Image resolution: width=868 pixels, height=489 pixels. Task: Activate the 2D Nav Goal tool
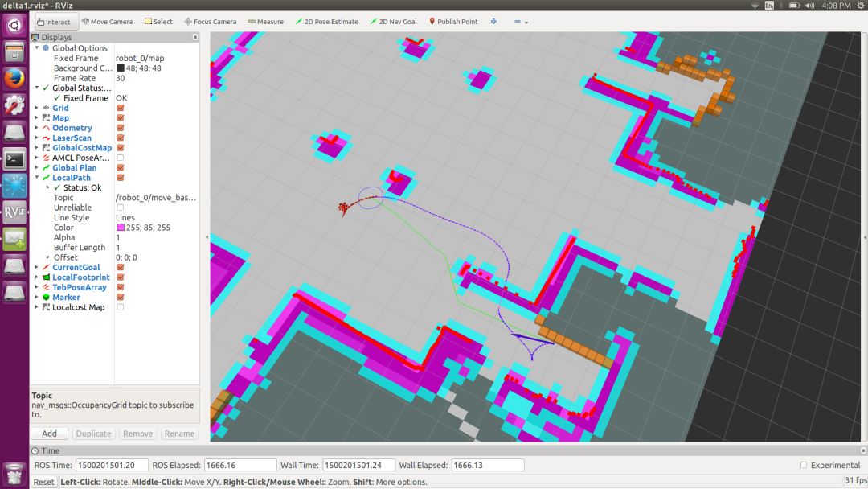(393, 22)
